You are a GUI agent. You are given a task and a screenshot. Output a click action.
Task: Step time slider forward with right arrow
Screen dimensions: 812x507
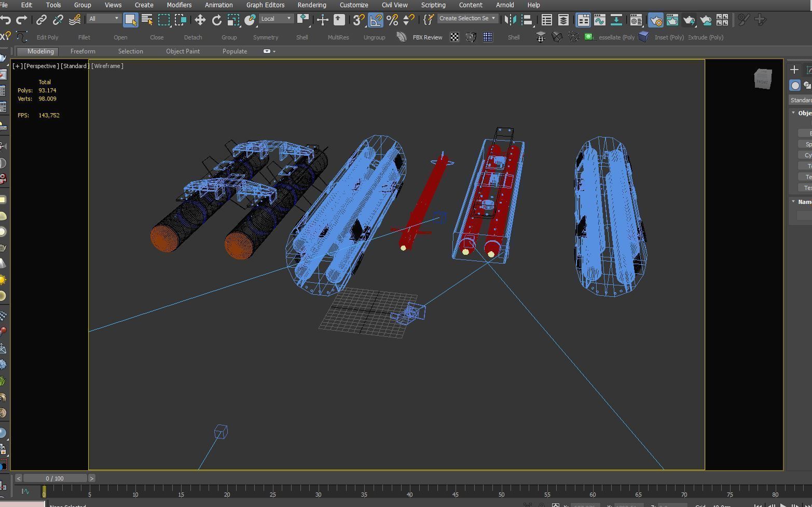[92, 478]
